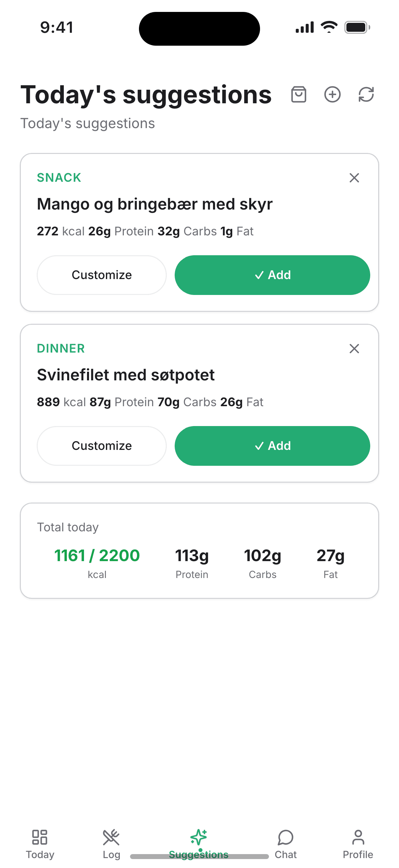Tap the battery status icon
399x868 pixels.
pyautogui.click(x=357, y=27)
